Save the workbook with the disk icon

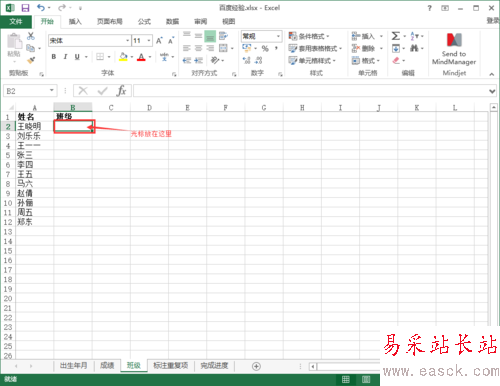[x=25, y=8]
